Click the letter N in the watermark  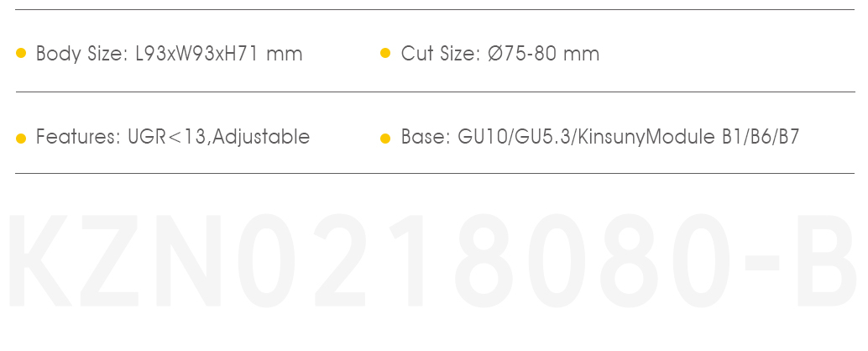(188, 260)
